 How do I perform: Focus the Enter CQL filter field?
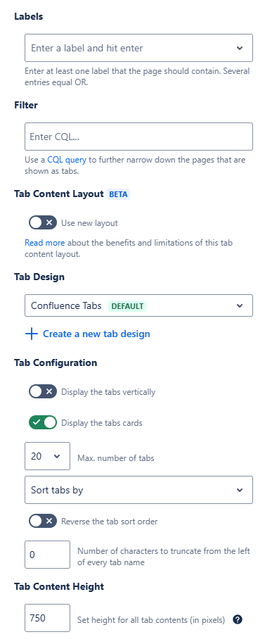[138, 137]
